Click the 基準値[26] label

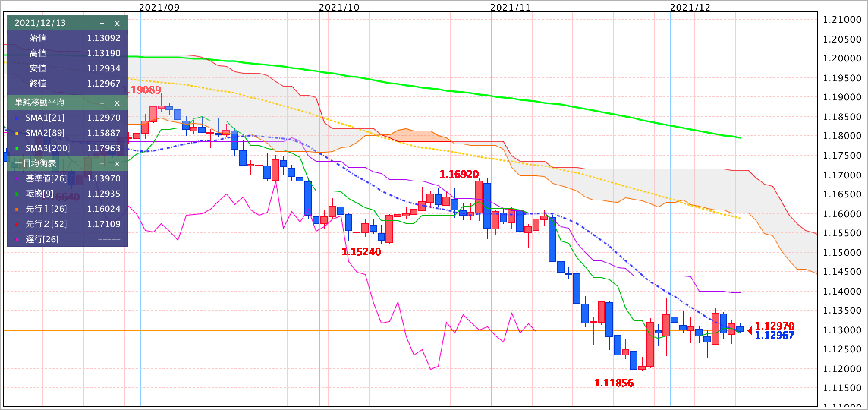pos(46,179)
